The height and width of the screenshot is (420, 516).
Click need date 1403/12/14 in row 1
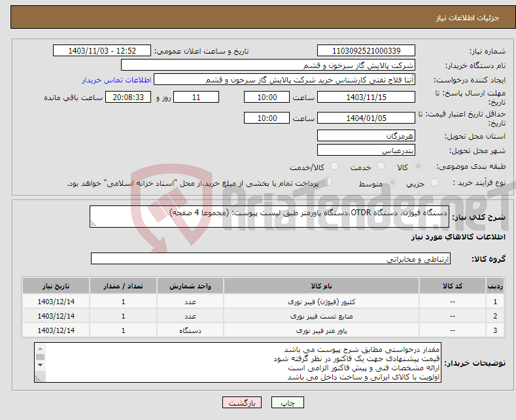coord(56,302)
